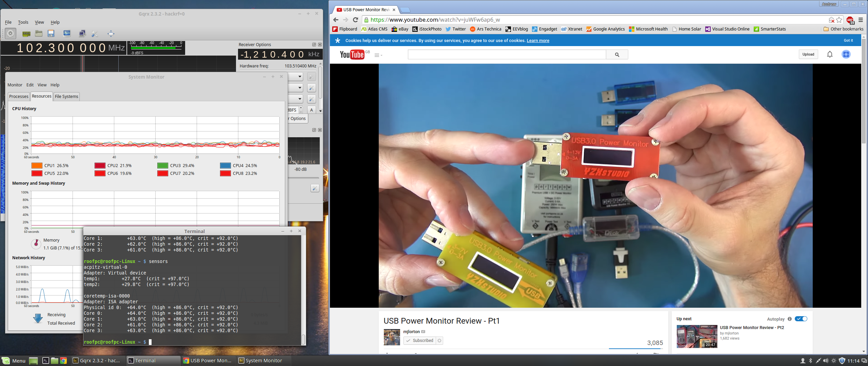Click the Subscribed button

click(419, 341)
